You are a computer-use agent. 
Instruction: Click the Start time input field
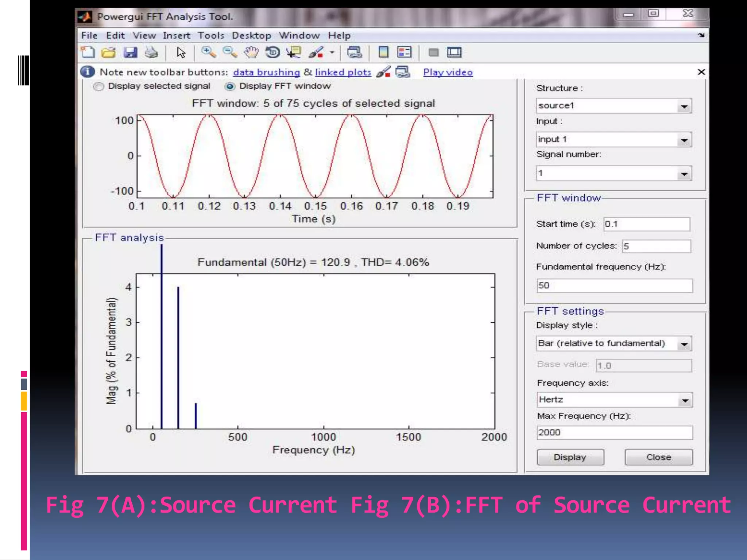pos(647,224)
